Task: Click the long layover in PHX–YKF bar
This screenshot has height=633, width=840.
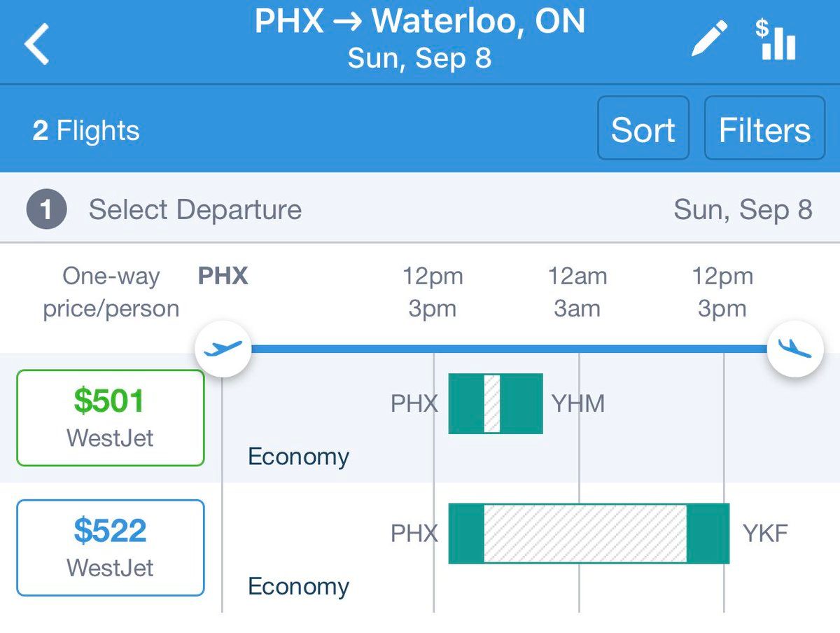Action: [x=584, y=534]
